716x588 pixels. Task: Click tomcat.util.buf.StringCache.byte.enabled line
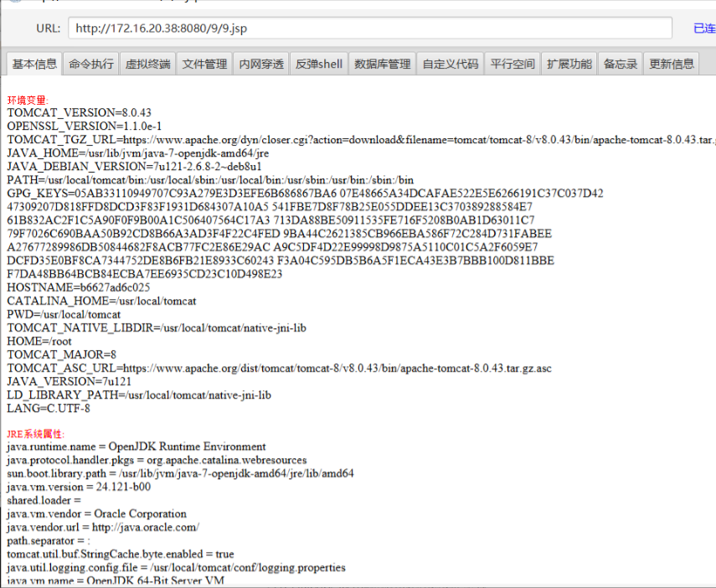tap(120, 554)
